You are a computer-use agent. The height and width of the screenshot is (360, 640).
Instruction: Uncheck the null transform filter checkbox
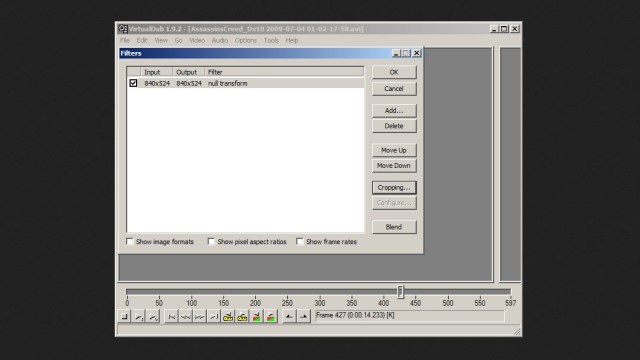point(133,83)
